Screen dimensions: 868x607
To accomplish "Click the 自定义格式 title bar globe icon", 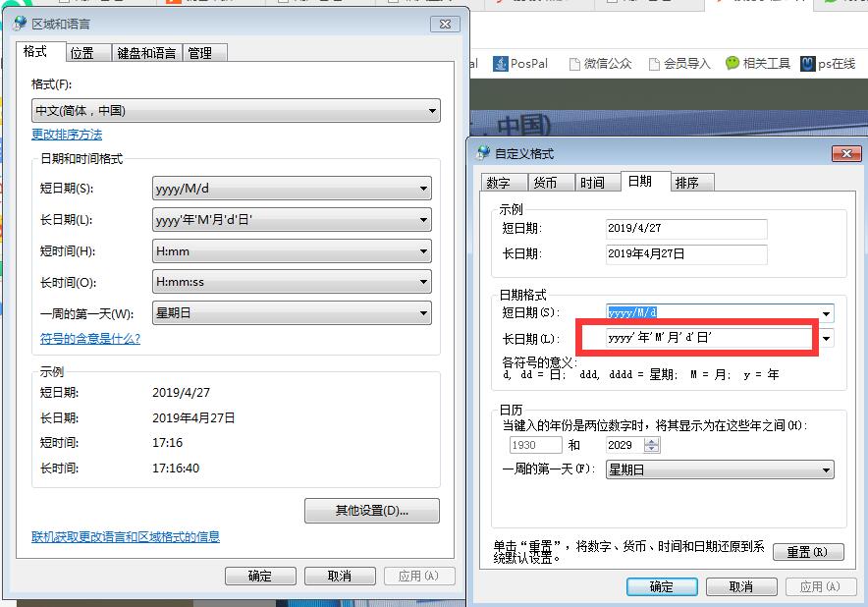I will (x=483, y=153).
